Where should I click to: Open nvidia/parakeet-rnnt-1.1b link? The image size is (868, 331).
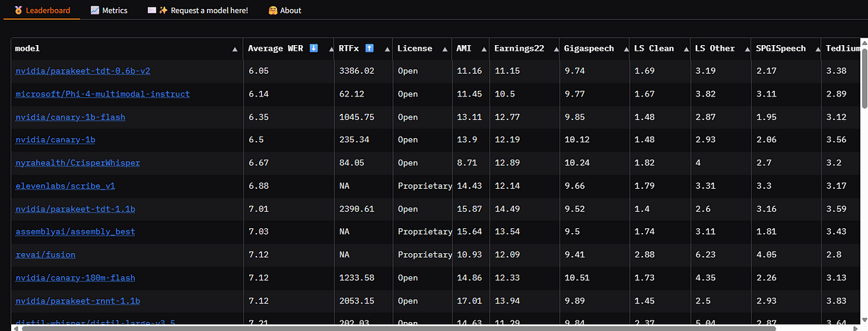(x=78, y=301)
